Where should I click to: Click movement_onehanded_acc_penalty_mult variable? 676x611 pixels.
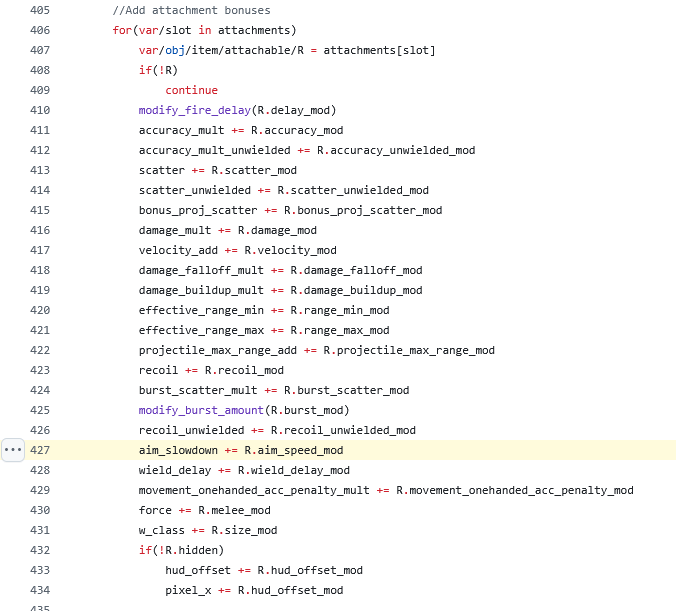(254, 490)
